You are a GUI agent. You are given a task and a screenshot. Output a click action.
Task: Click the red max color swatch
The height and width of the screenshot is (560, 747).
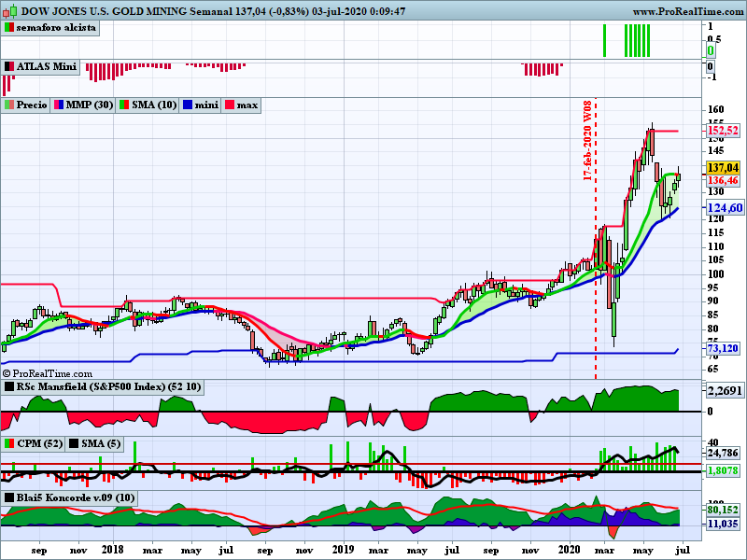pos(230,105)
